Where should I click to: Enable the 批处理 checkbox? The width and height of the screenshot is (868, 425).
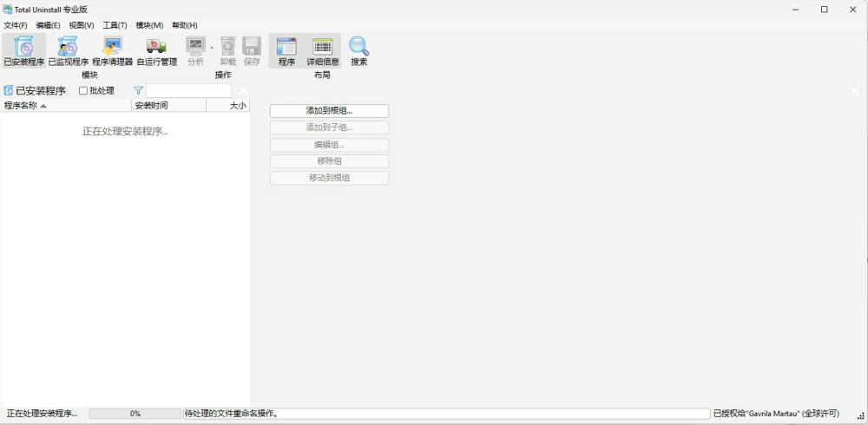(83, 90)
